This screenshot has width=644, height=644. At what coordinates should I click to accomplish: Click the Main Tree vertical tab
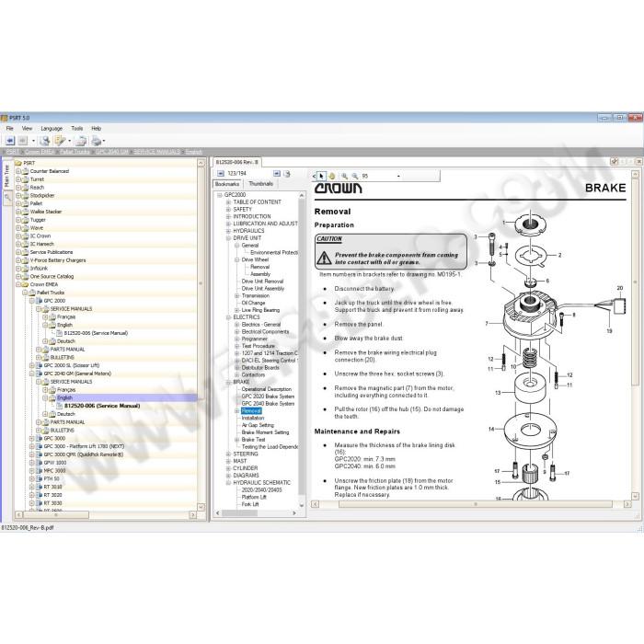(x=7, y=177)
